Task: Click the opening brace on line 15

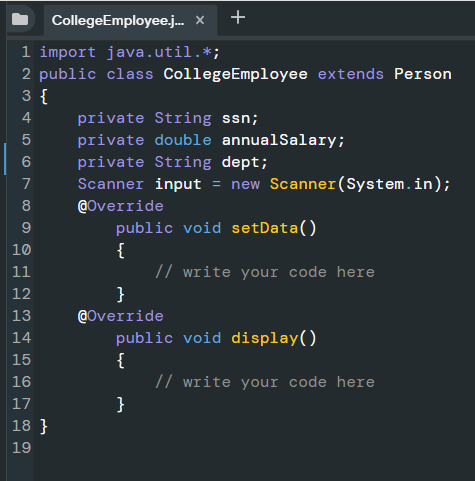Action: pyautogui.click(x=121, y=360)
